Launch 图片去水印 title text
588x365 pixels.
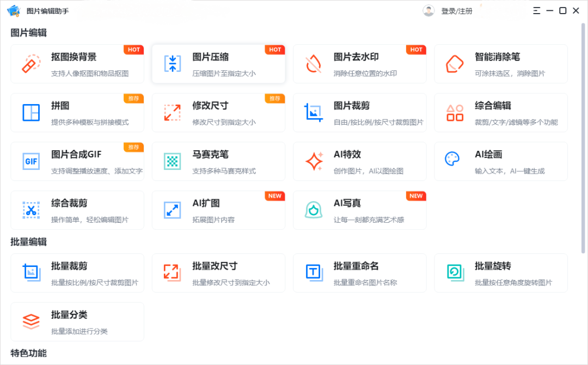pyautogui.click(x=356, y=57)
